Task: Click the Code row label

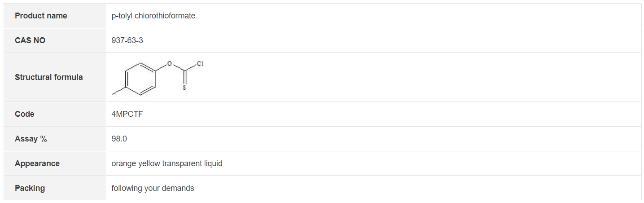Action: coord(25,114)
